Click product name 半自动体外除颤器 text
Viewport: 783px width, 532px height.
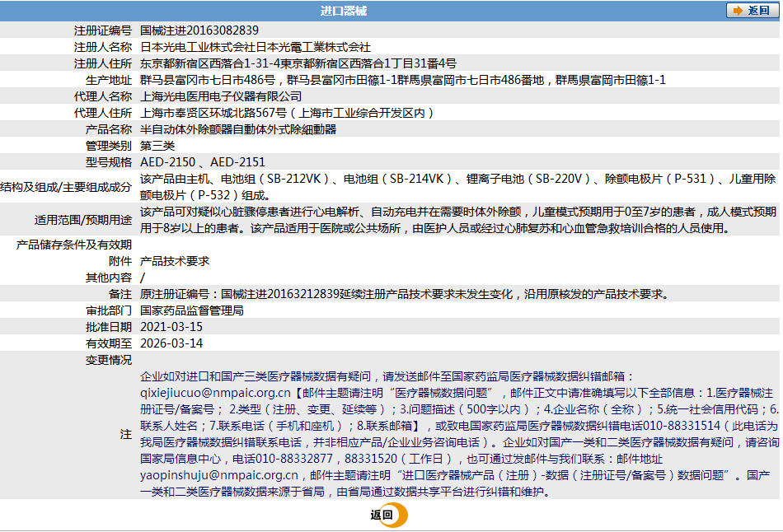click(x=186, y=129)
